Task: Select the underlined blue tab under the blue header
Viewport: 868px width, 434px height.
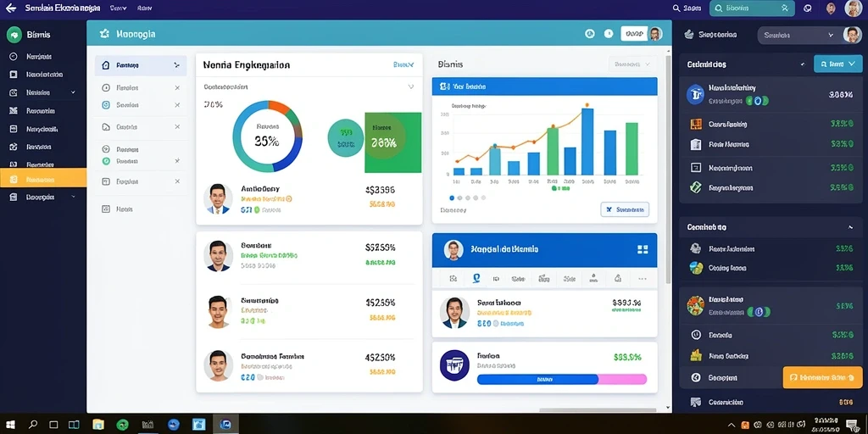Action: (476, 278)
